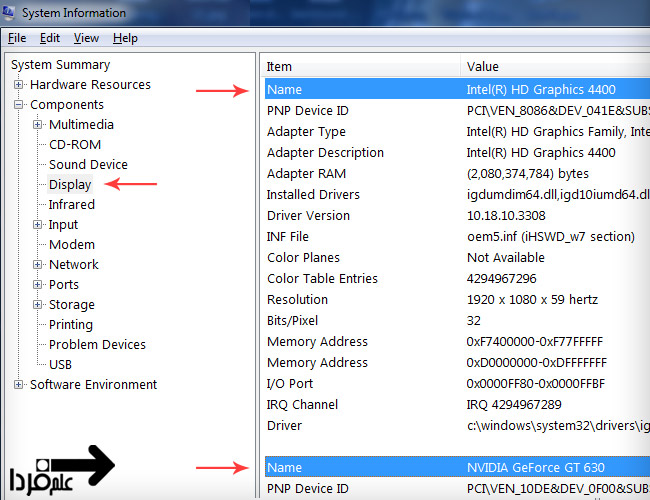Open the File menu
650x500 pixels.
pyautogui.click(x=17, y=38)
